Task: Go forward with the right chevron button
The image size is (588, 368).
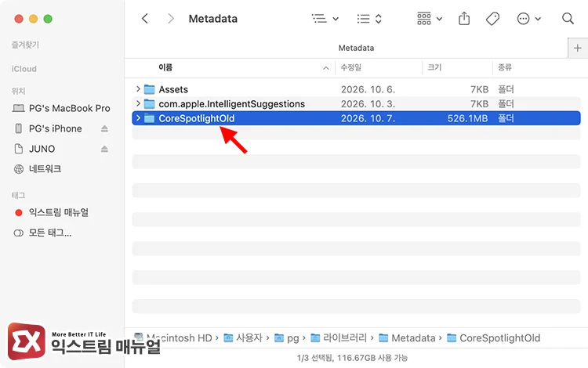Action: [x=171, y=18]
